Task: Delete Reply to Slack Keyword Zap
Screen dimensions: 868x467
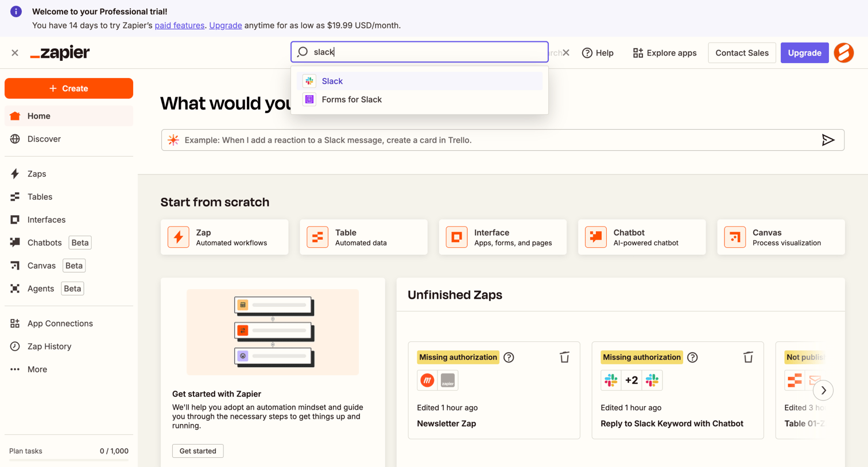Action: (x=748, y=357)
